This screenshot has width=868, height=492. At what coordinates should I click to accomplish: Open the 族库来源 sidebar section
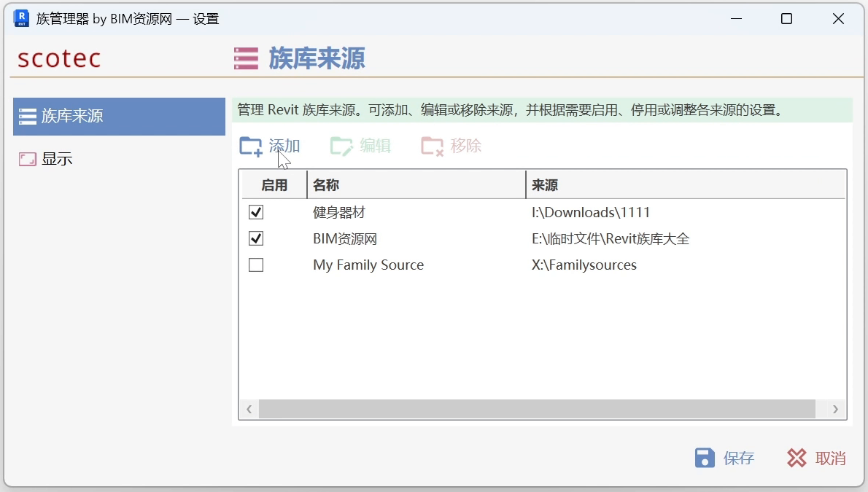[119, 116]
